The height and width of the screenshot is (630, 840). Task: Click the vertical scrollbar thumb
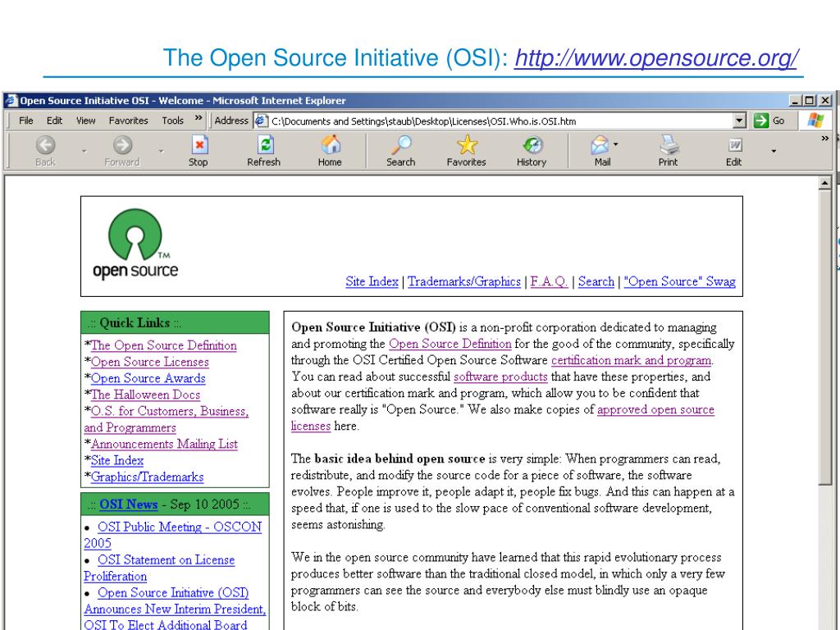(x=824, y=337)
